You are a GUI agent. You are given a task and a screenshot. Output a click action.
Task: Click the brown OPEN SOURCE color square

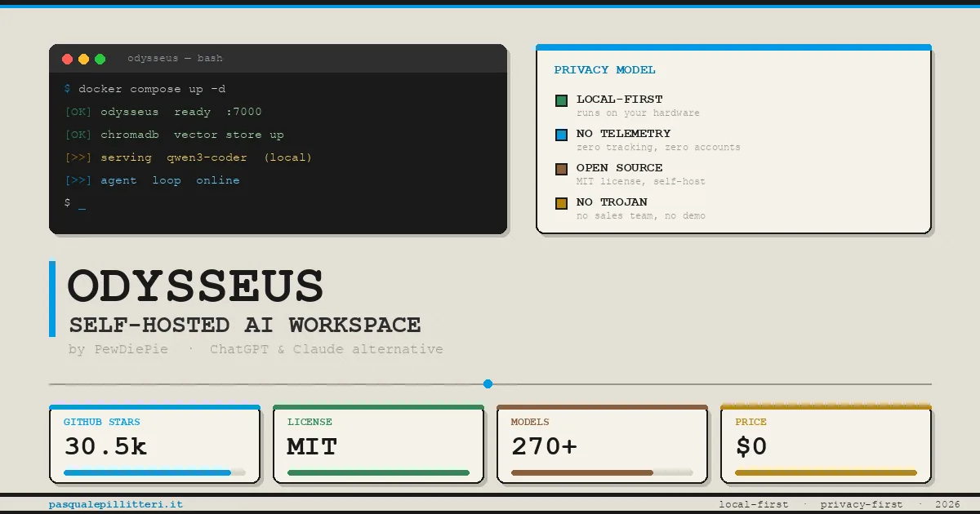pos(561,170)
